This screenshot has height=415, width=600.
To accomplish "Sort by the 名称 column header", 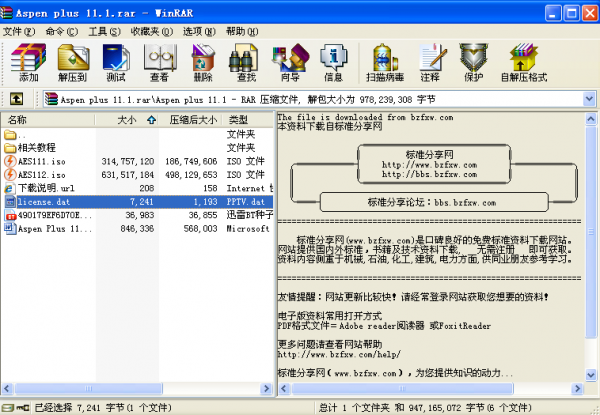I will 48,120.
